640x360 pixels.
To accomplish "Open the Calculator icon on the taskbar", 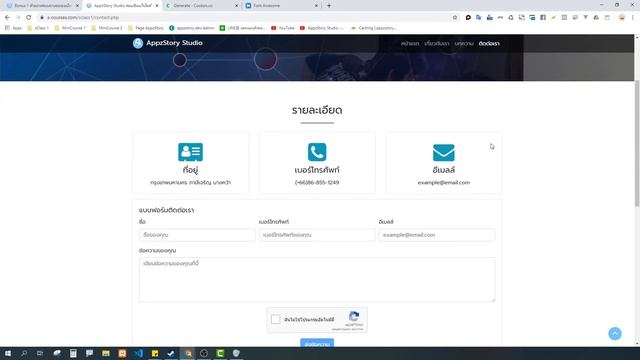I will pos(73,353).
